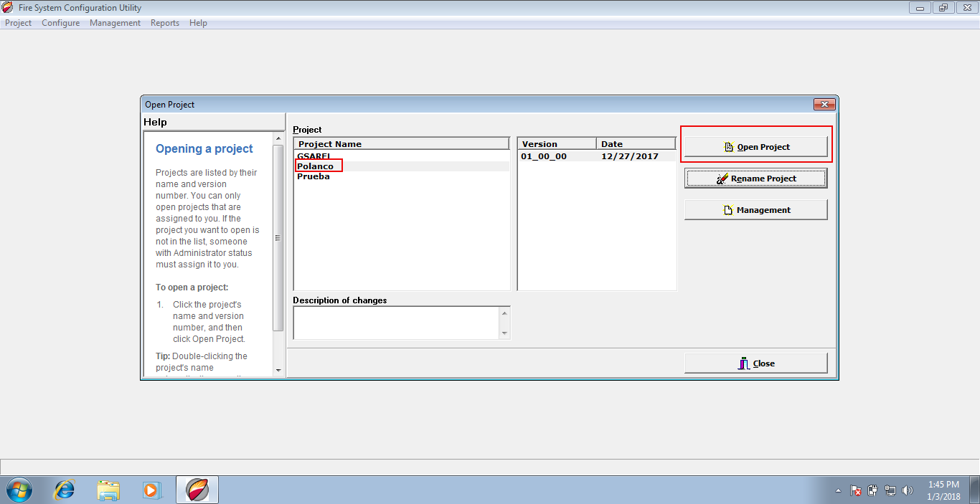This screenshot has width=980, height=504.
Task: Expand hidden system tray icons
Action: [x=838, y=490]
